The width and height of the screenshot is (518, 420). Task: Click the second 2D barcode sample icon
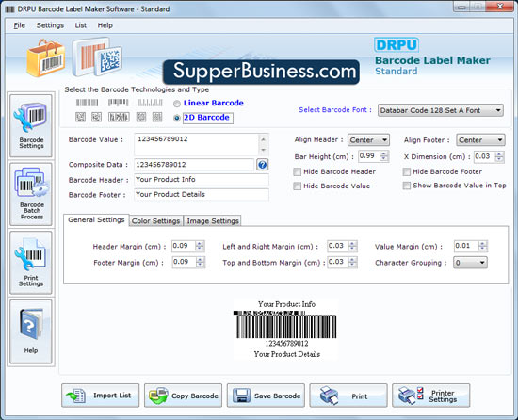(x=96, y=117)
